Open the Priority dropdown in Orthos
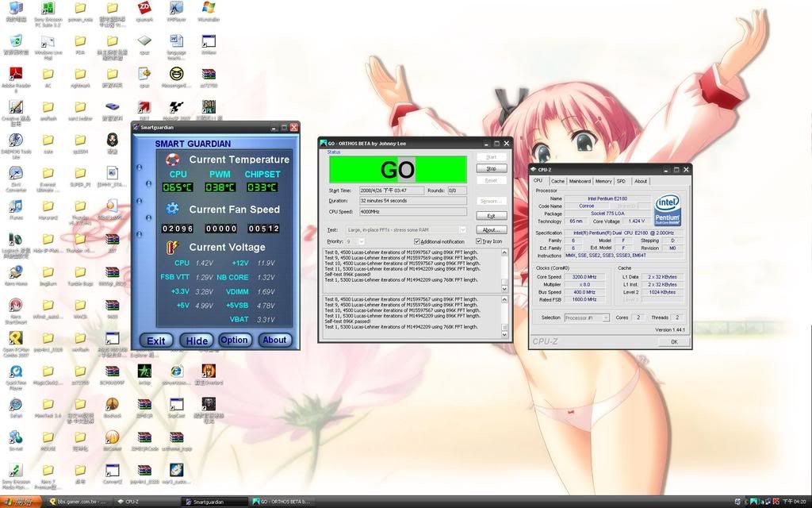The width and height of the screenshot is (812, 508). [362, 241]
